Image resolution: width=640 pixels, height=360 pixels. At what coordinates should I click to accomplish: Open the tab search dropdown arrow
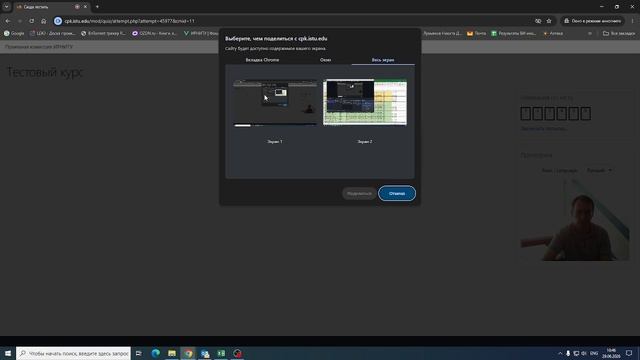coord(6,7)
